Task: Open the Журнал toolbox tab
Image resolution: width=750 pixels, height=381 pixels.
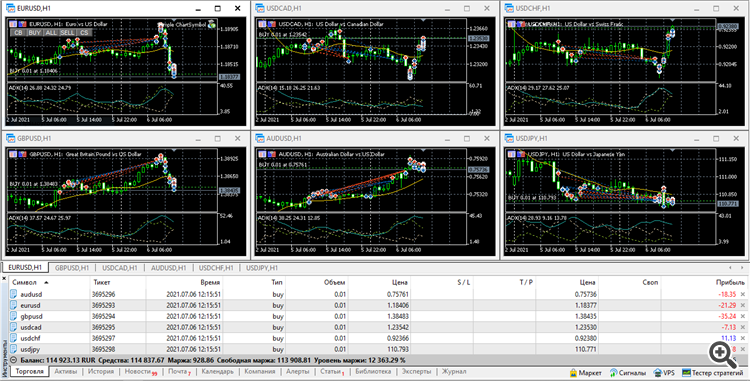Action: coord(453,371)
